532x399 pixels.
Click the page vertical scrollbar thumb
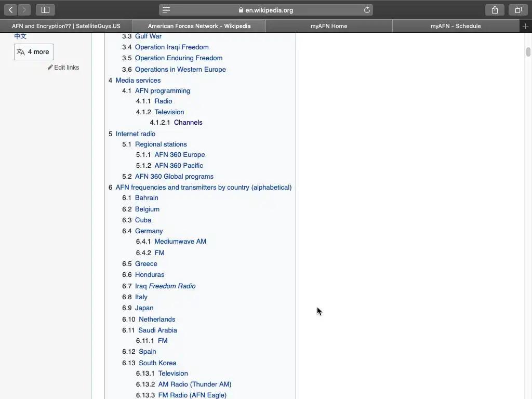(x=528, y=52)
